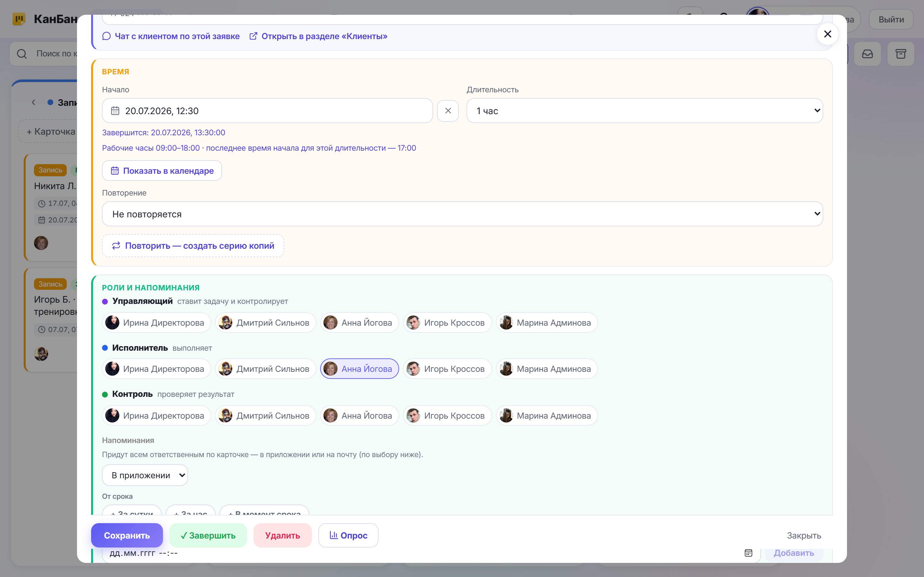Viewport: 924px width, 577px height.
Task: Click the search magnifier icon
Action: click(x=22, y=54)
